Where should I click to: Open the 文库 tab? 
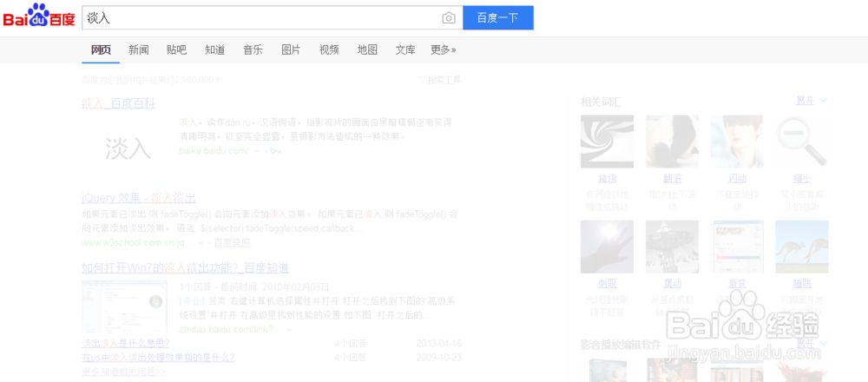pyautogui.click(x=405, y=49)
